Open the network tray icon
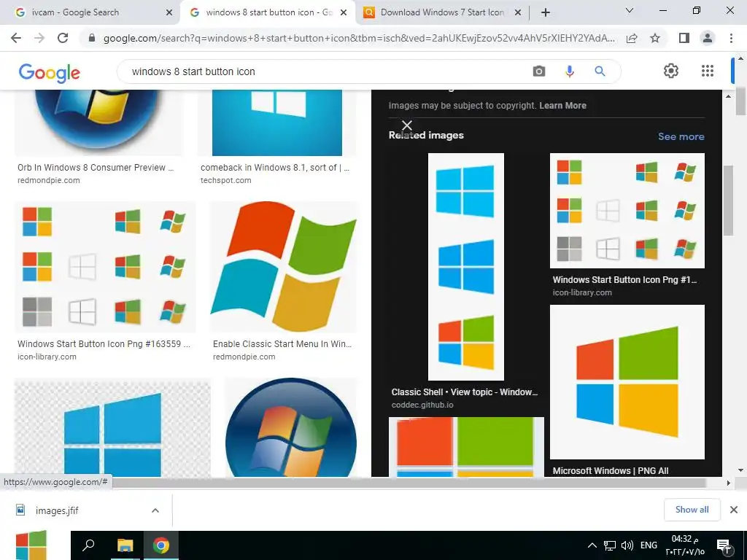747x560 pixels. pos(609,545)
